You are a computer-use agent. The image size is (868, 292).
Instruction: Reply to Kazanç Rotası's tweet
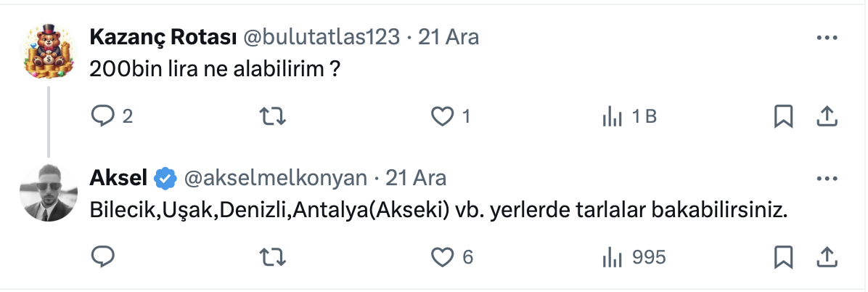[104, 116]
